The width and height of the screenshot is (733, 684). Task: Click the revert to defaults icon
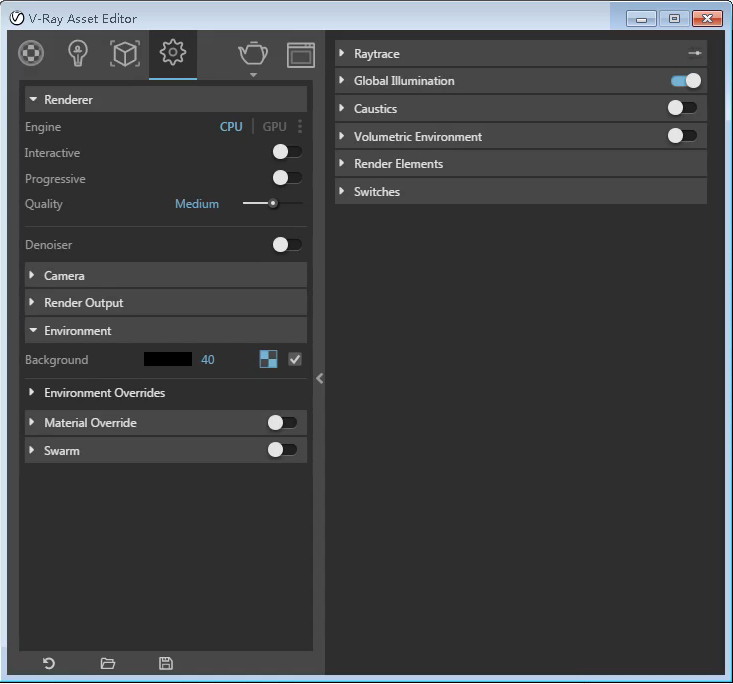pyautogui.click(x=49, y=663)
